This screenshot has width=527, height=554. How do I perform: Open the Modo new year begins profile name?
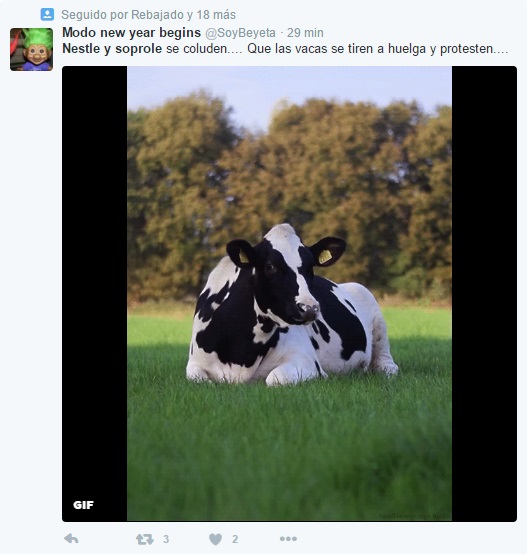click(131, 33)
